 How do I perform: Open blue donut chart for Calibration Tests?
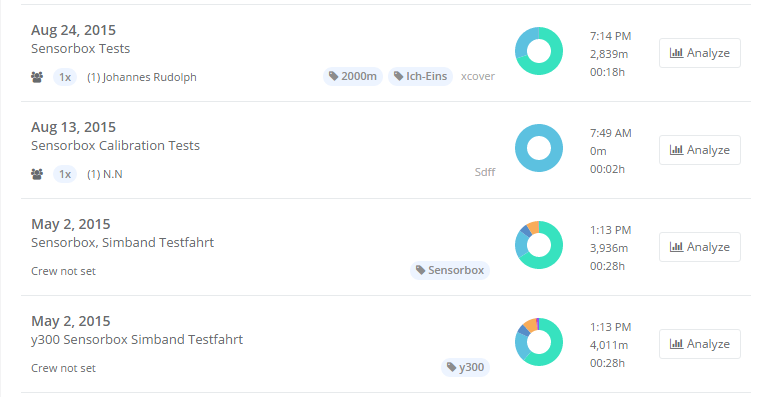tap(539, 148)
